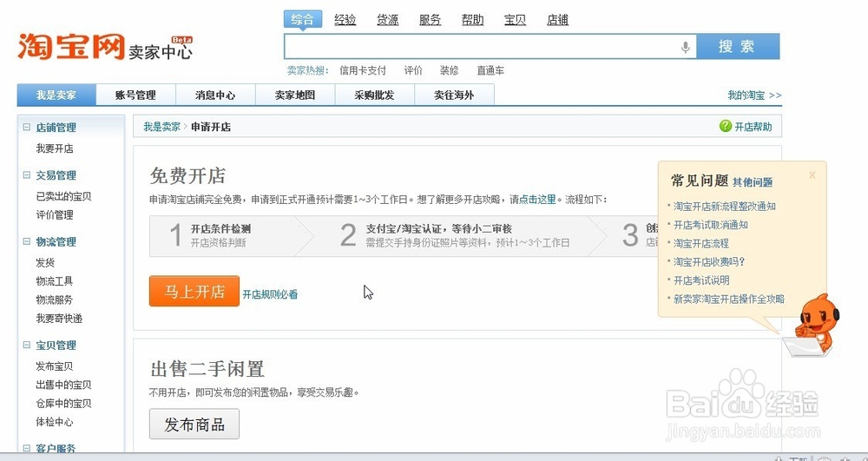Screen dimensions: 868x461
Task: Click the 搜索 button
Action: (x=738, y=47)
